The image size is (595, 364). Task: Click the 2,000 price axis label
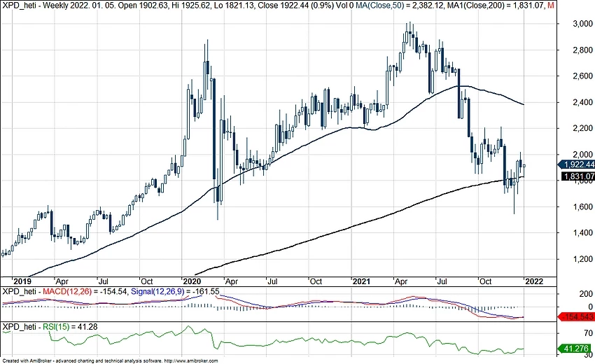point(582,154)
